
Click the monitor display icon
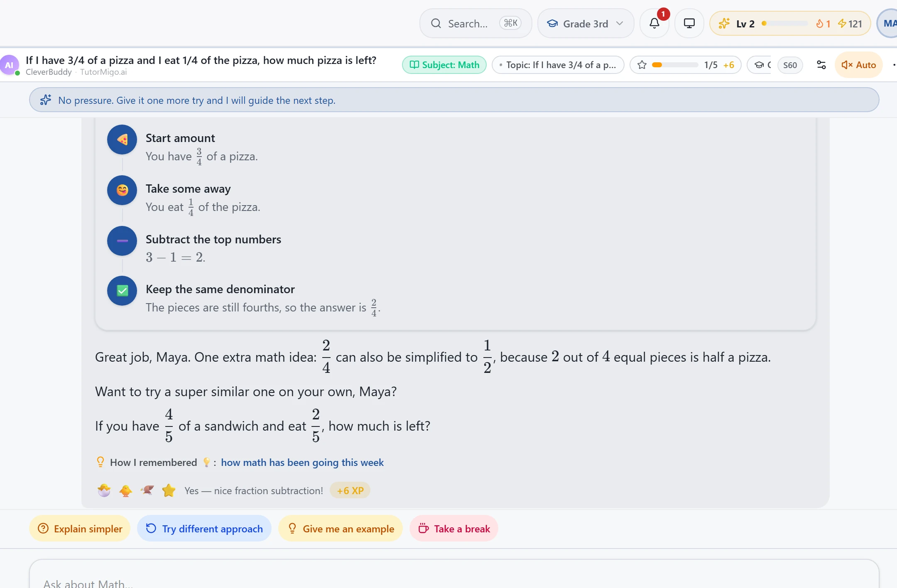click(689, 23)
